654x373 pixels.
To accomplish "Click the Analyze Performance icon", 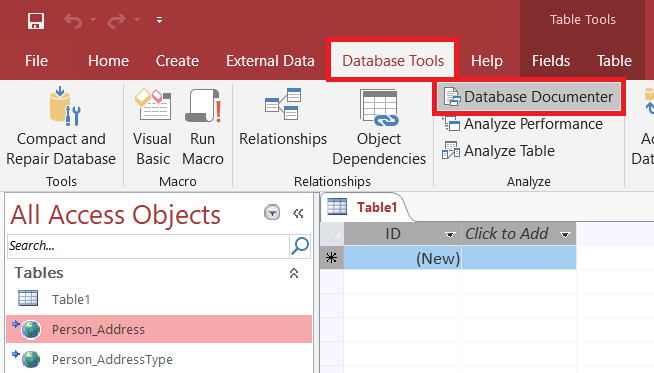I will pos(451,124).
